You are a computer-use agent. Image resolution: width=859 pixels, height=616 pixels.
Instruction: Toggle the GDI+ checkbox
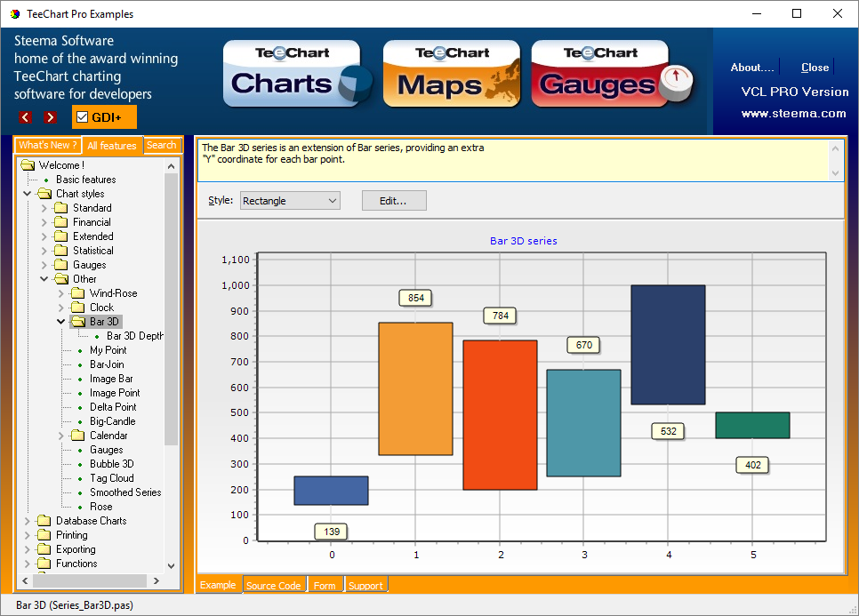[x=83, y=117]
